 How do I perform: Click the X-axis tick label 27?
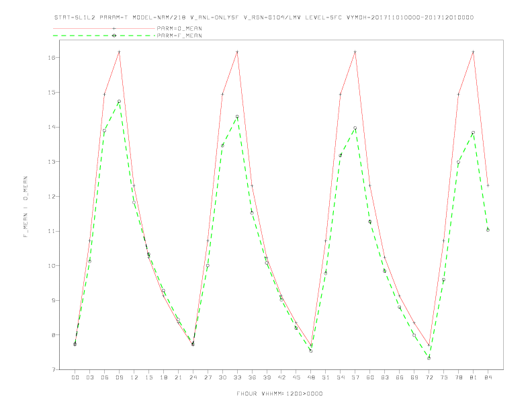click(x=208, y=377)
